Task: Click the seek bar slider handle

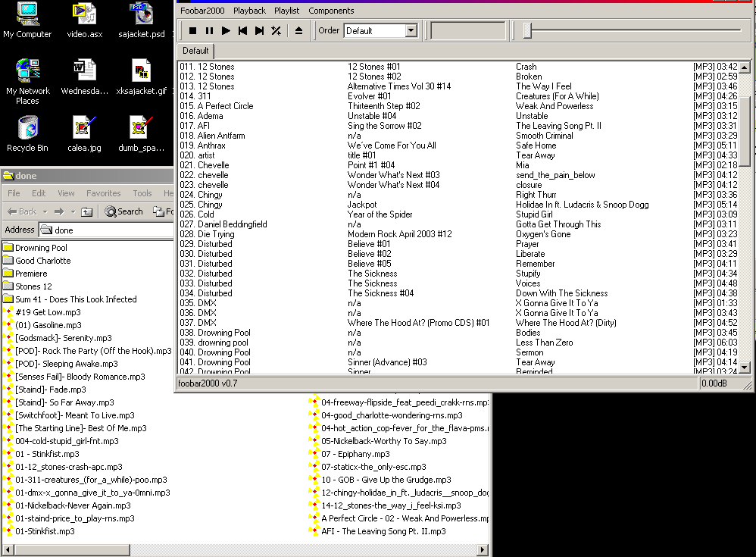Action: point(527,30)
